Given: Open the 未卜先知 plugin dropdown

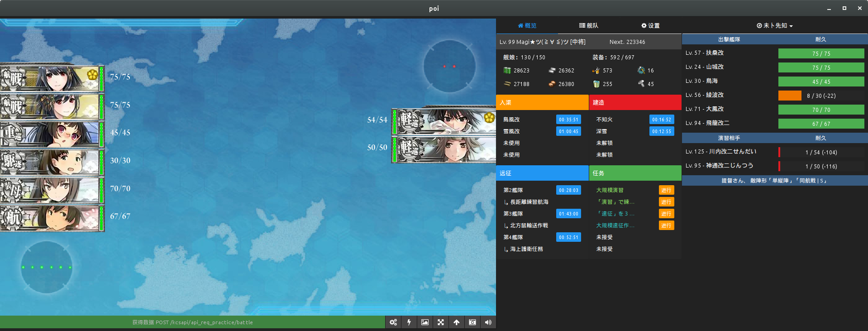Looking at the screenshot, I should (774, 26).
